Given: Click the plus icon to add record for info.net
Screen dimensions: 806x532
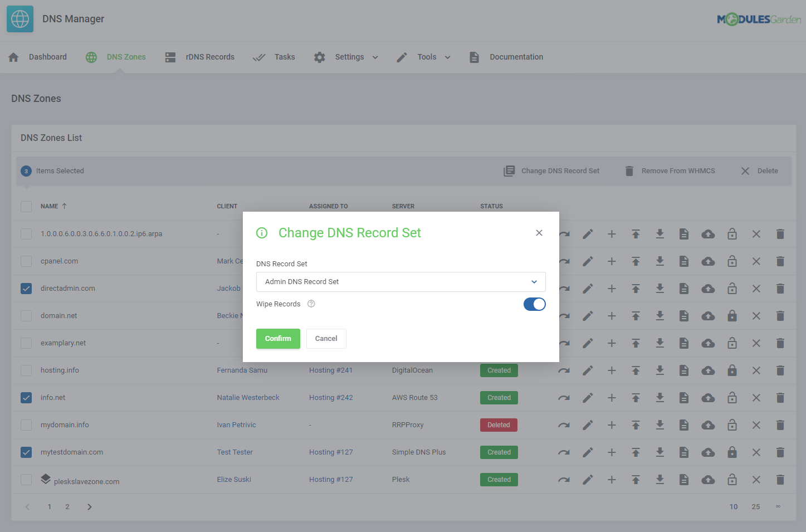Looking at the screenshot, I should pyautogui.click(x=612, y=397).
